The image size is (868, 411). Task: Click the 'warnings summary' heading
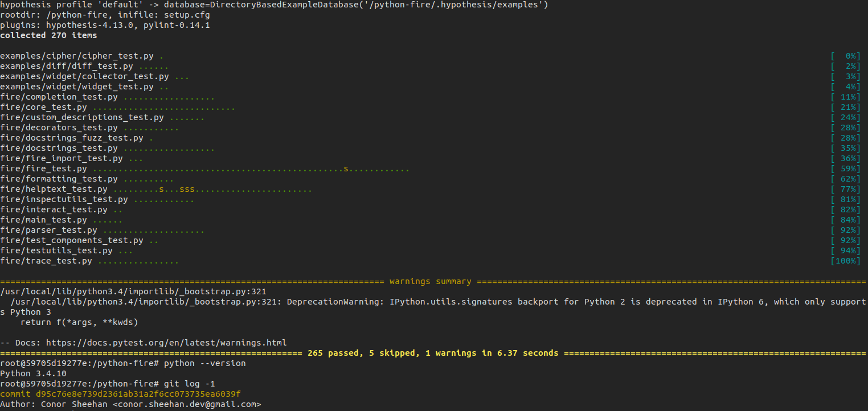point(431,281)
